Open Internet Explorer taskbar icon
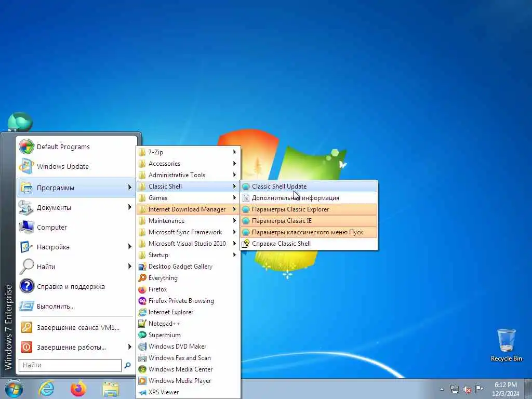The height and width of the screenshot is (399, 532). click(46, 389)
